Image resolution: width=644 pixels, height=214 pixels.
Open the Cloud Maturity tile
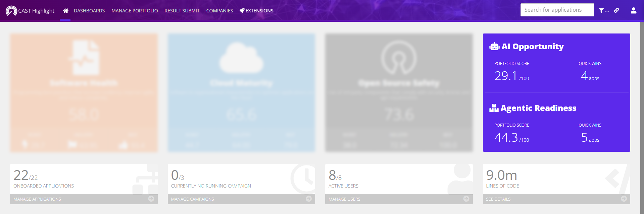coord(241,92)
